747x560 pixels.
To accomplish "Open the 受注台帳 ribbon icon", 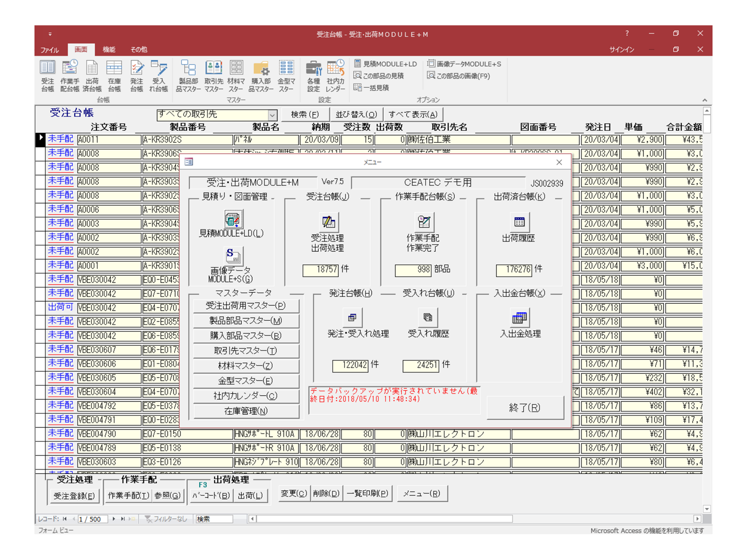I will [48, 76].
